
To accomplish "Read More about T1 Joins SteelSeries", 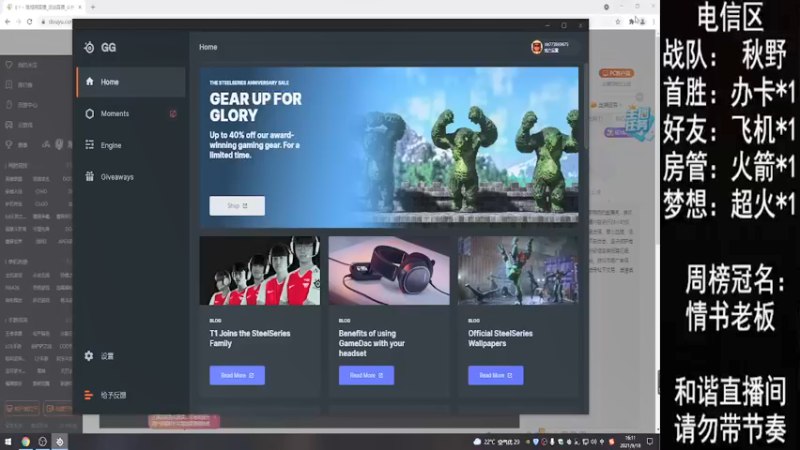I will pyautogui.click(x=237, y=376).
